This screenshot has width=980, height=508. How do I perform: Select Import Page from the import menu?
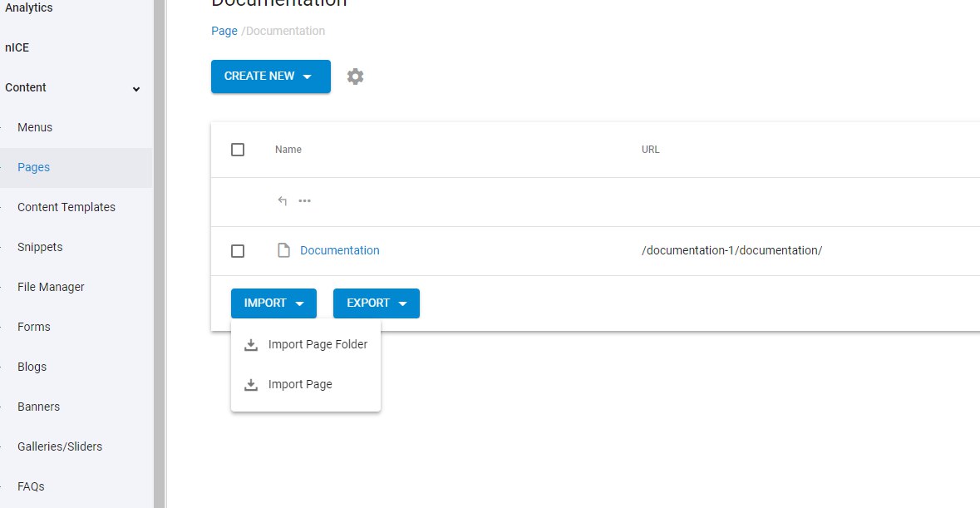(x=300, y=383)
